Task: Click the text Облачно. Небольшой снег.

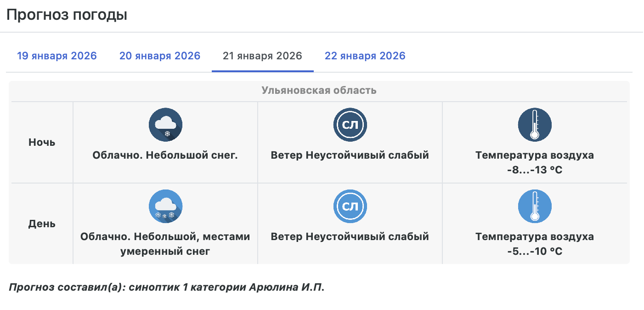Action: tap(165, 155)
